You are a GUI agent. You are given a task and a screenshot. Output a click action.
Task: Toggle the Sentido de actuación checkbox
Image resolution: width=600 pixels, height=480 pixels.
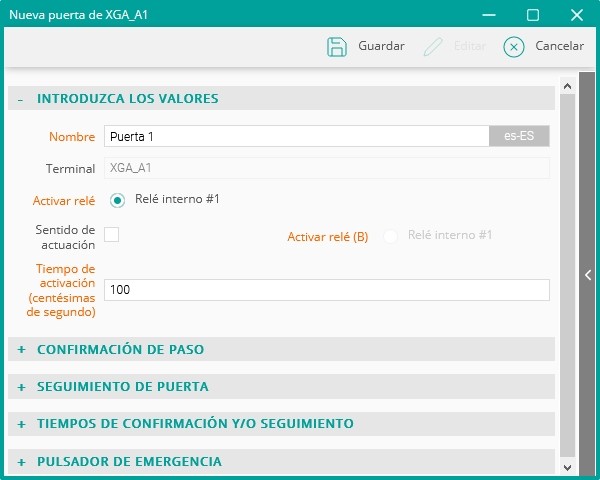click(111, 234)
